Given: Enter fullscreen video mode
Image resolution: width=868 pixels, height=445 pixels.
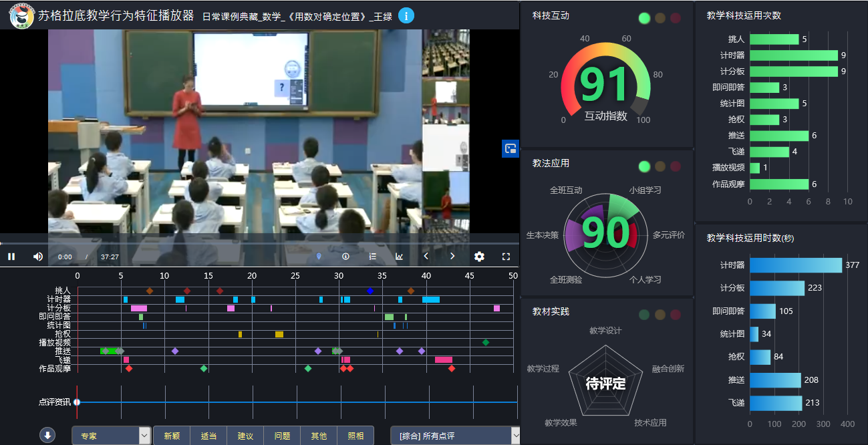Looking at the screenshot, I should tap(506, 257).
